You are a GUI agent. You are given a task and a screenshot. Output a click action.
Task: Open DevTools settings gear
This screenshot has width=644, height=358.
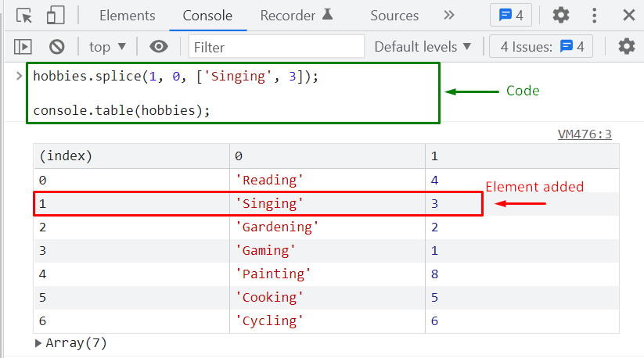tap(560, 15)
